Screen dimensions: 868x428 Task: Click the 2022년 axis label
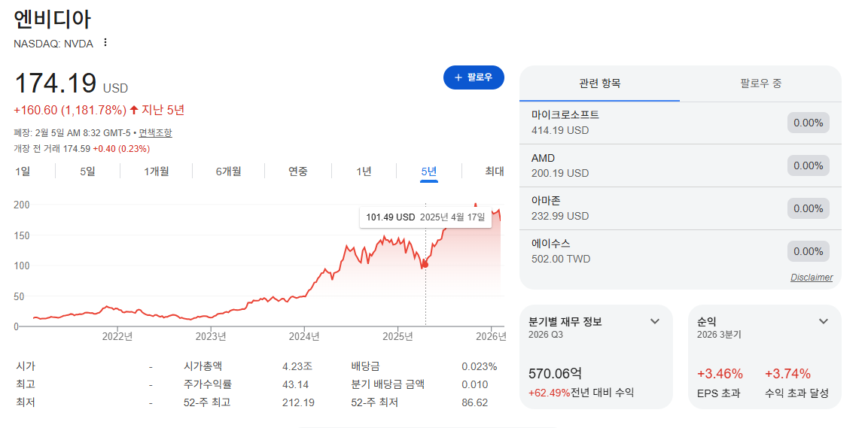click(x=117, y=336)
